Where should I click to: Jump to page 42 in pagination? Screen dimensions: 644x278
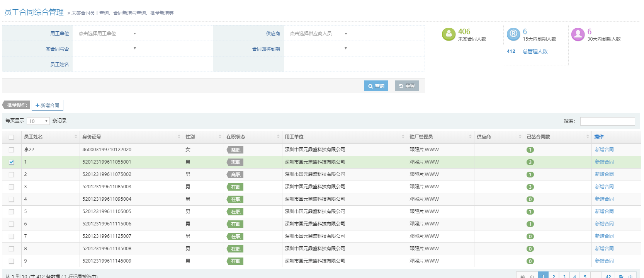(608, 276)
